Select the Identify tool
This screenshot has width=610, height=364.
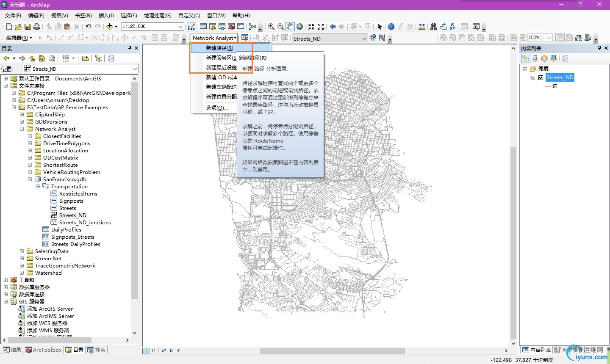[391, 27]
